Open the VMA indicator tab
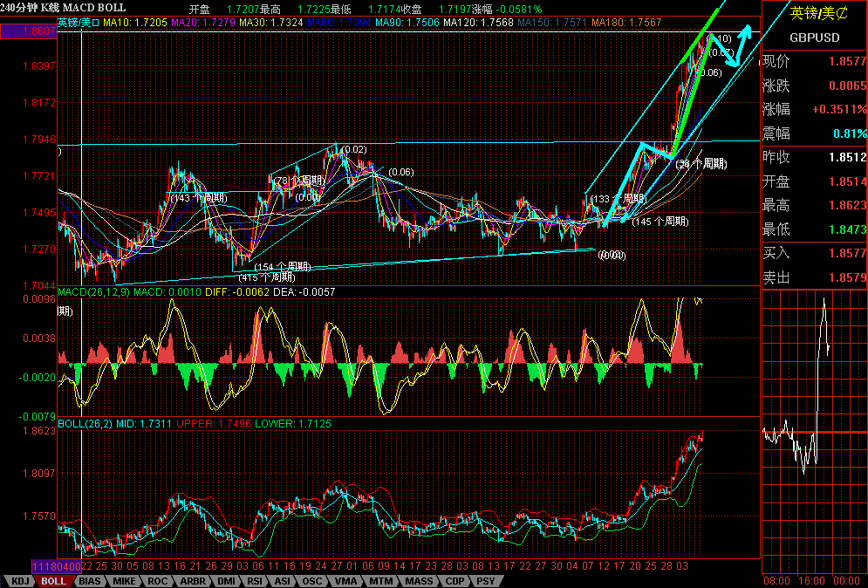 (346, 581)
